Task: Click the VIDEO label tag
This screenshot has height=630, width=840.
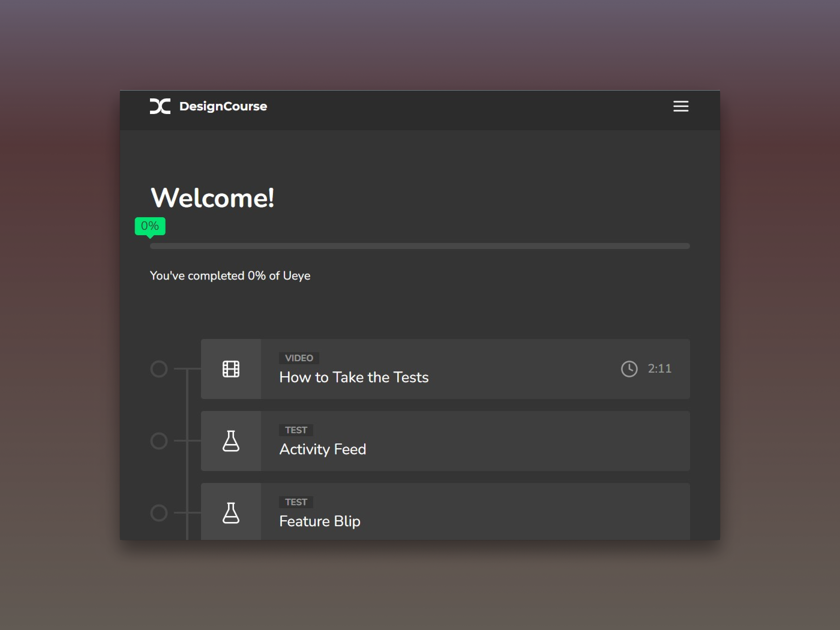Action: click(299, 358)
